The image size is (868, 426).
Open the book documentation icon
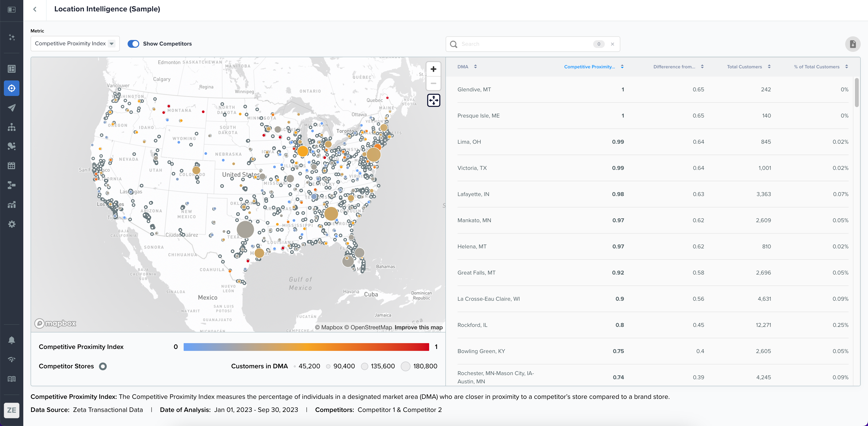[11, 379]
